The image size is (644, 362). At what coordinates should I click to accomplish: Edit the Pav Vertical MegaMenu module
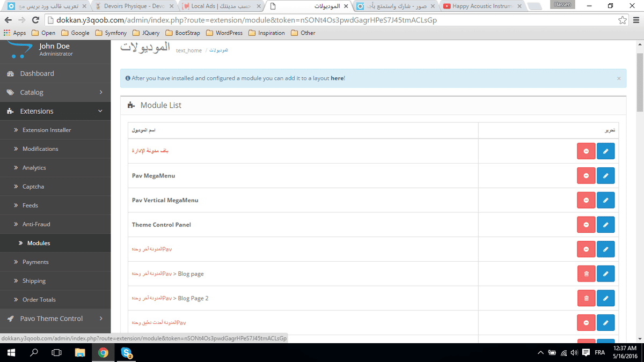coord(605,200)
